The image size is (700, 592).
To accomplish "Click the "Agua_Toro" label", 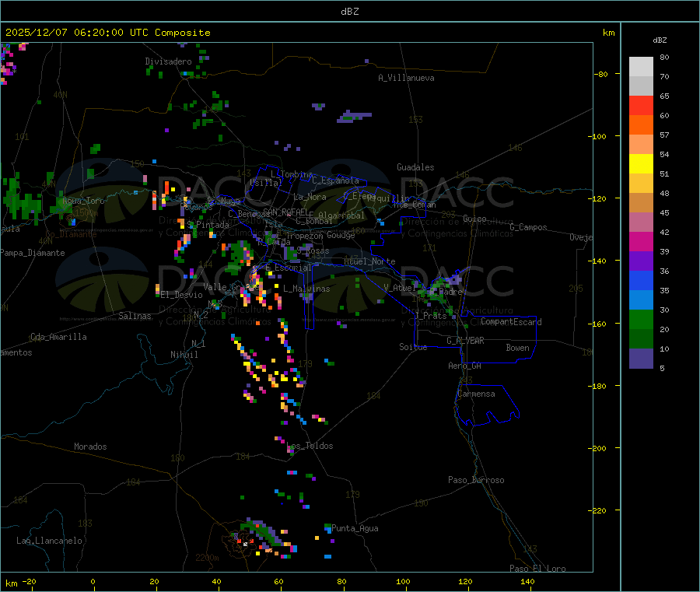I will coord(83,201).
